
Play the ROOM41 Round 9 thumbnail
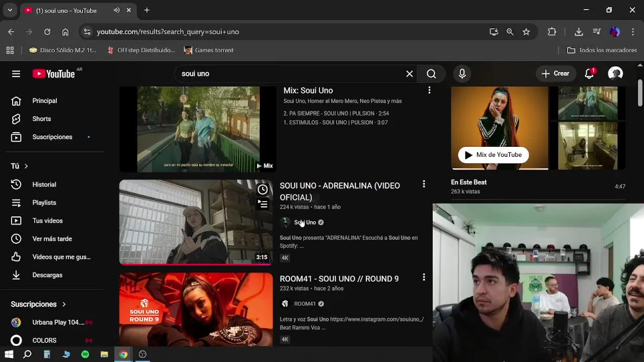tap(196, 309)
